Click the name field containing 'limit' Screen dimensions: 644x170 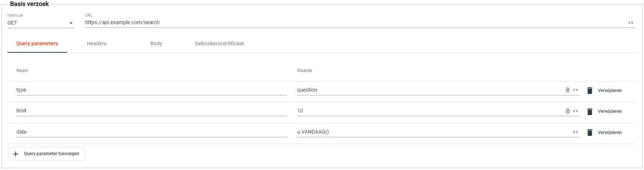click(151, 111)
